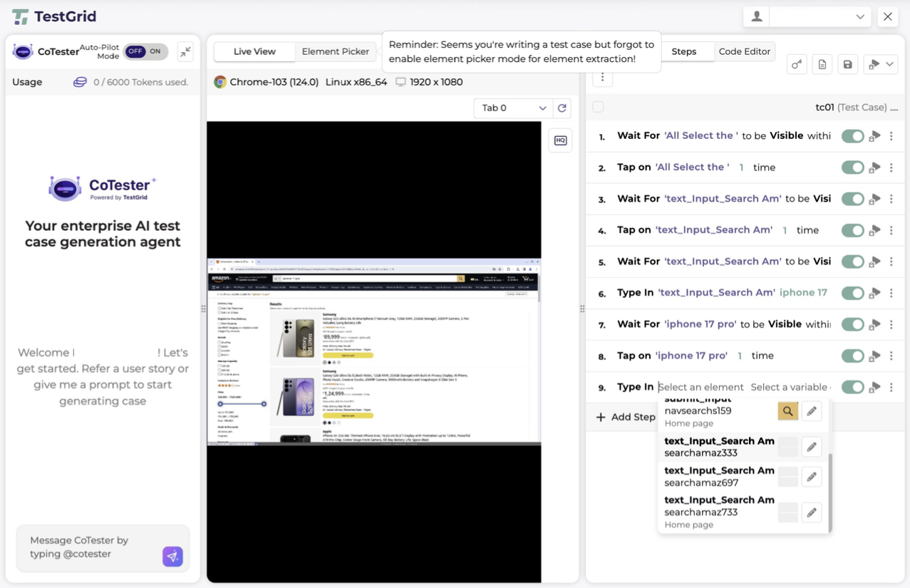The height and width of the screenshot is (588, 910).
Task: Open the more options menu for step 5
Action: click(891, 262)
